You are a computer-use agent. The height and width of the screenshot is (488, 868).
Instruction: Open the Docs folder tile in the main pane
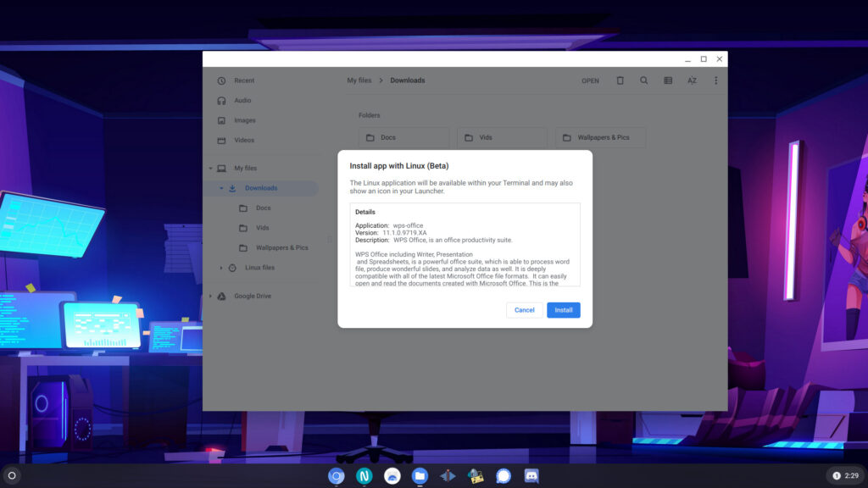point(403,137)
